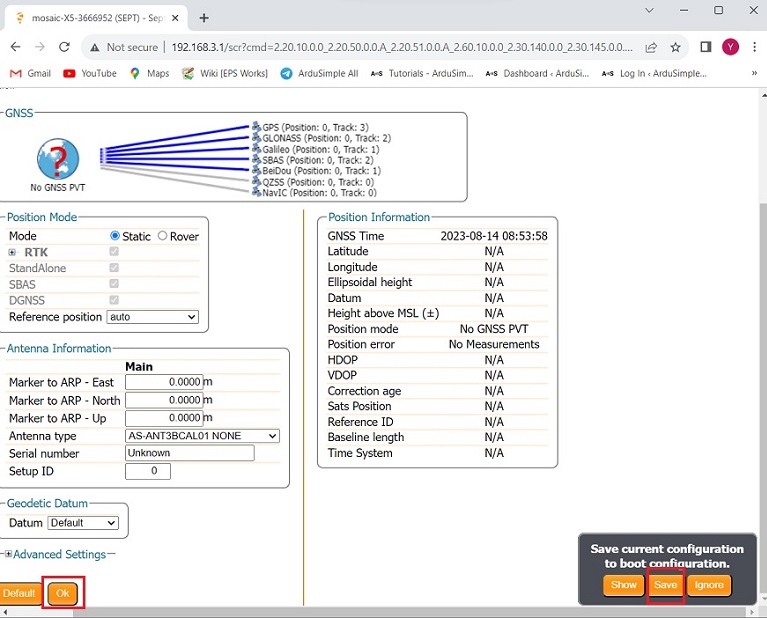Select the Rover mode radio button
The width and height of the screenshot is (767, 618).
163,236
